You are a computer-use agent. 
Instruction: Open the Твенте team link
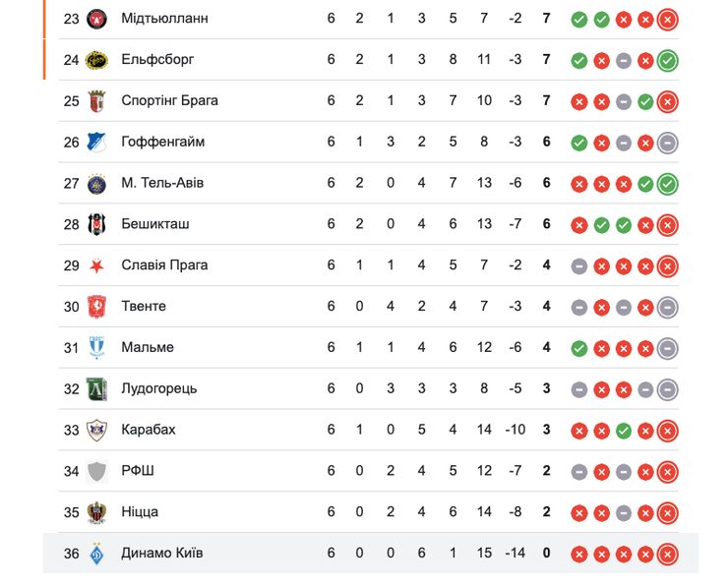point(144,307)
